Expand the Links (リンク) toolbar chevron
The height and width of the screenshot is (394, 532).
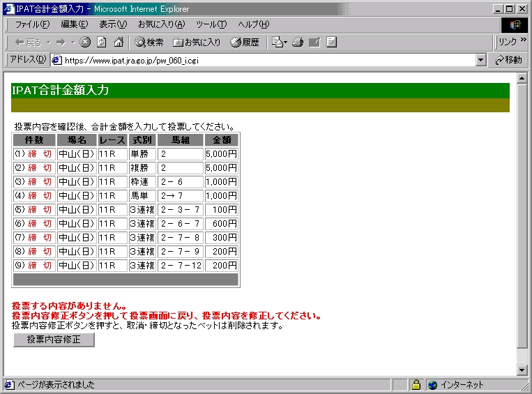coord(523,40)
